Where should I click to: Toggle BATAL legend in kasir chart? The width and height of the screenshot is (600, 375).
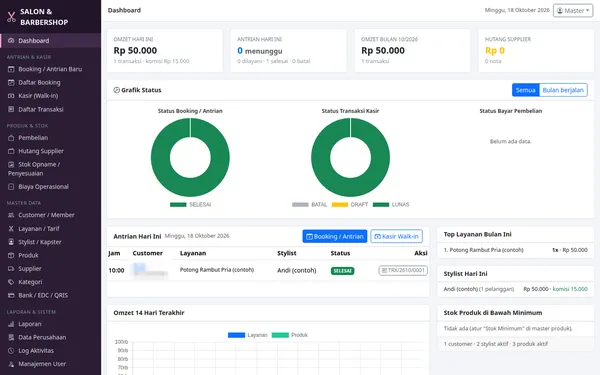(x=309, y=205)
